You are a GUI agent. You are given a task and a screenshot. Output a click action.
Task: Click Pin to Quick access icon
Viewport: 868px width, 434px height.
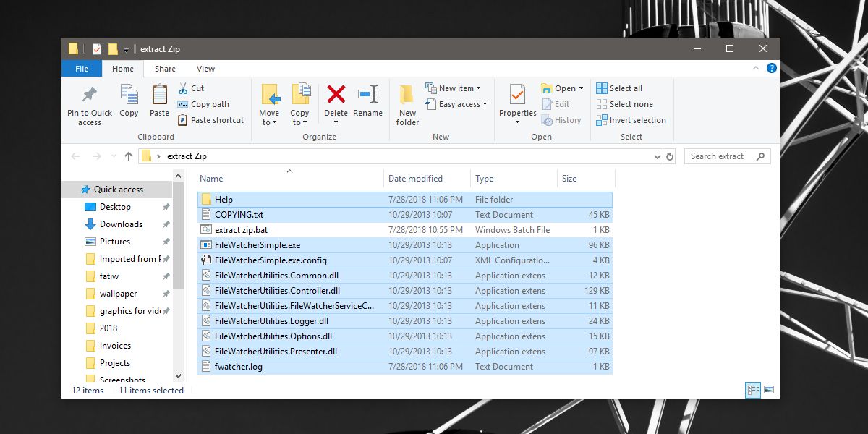(90, 95)
